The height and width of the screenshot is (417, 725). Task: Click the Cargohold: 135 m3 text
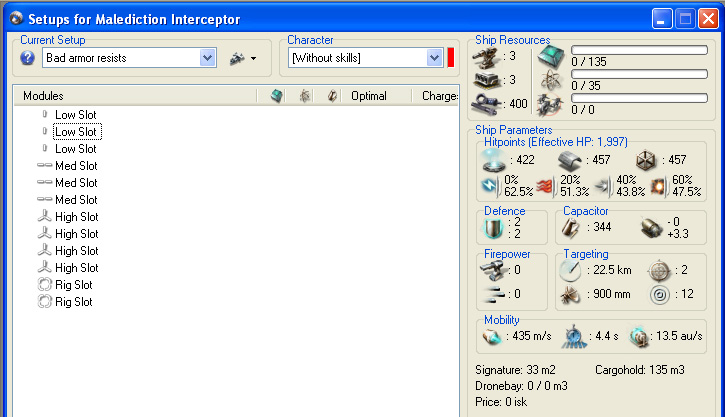pos(639,370)
